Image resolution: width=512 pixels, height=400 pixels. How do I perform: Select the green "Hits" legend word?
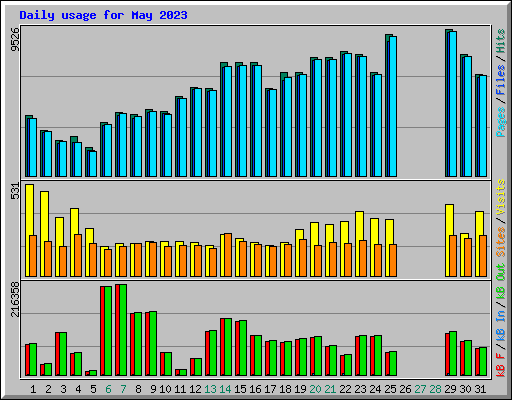(x=500, y=41)
